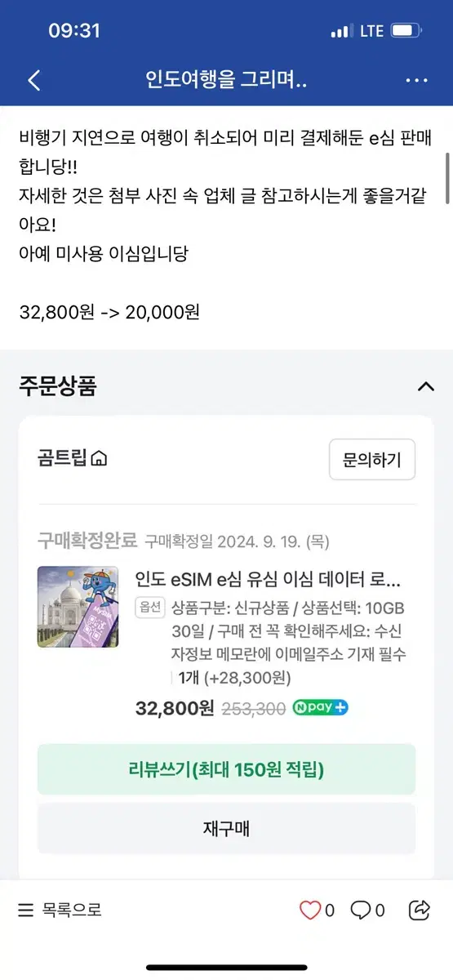The width and height of the screenshot is (453, 980).
Task: Open the 인도 eSIM e심 product title
Action: tap(269, 580)
